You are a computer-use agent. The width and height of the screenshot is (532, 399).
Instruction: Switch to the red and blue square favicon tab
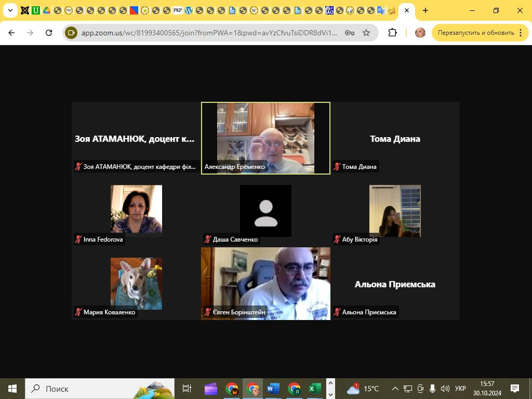134,10
